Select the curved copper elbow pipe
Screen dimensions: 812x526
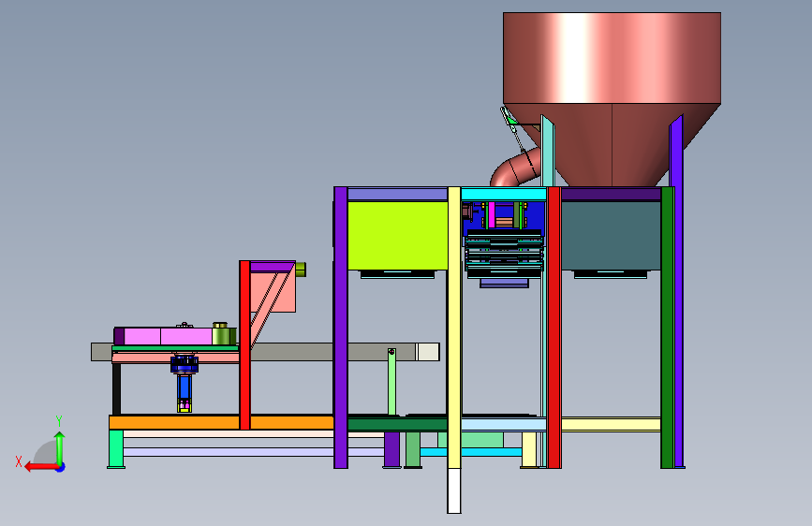515,168
